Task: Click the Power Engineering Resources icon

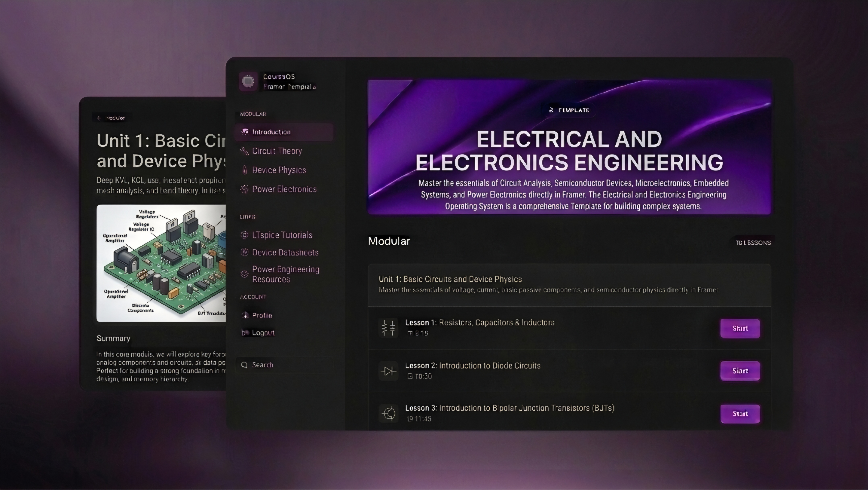Action: click(244, 274)
